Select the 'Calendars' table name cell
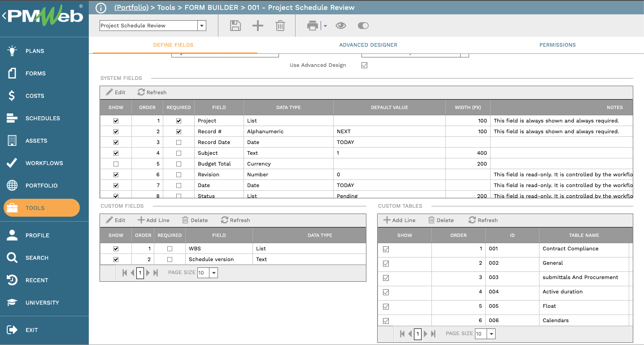 coord(584,320)
